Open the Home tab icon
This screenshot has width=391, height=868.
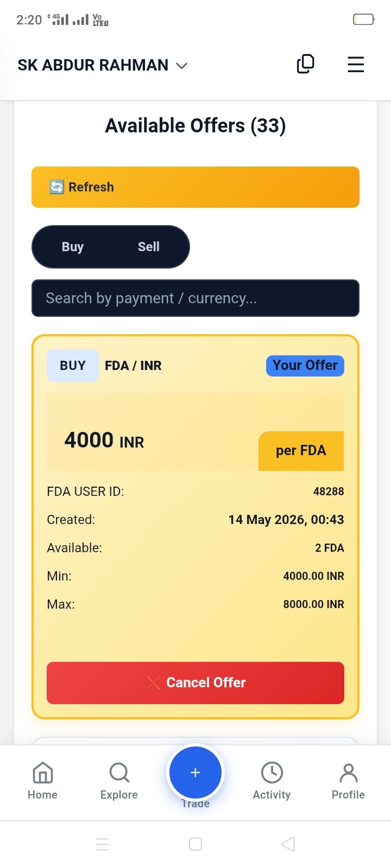tap(42, 773)
